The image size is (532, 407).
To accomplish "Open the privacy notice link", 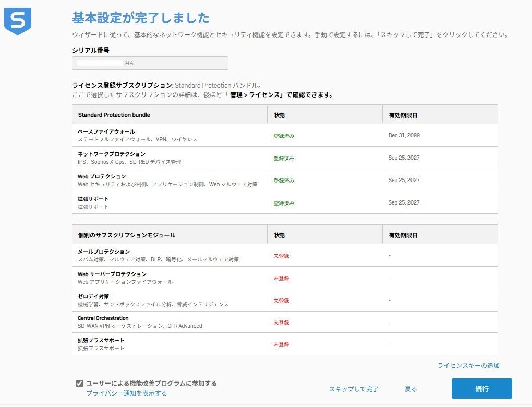I will (x=127, y=393).
